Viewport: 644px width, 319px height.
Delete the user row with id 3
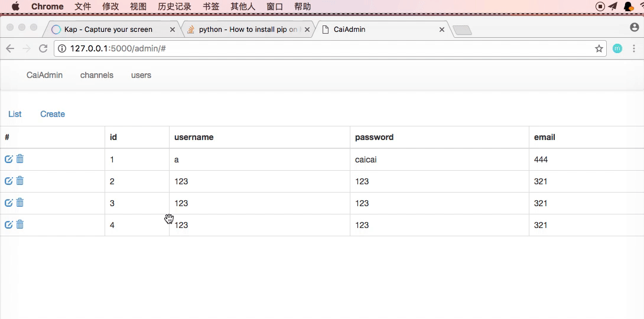tap(19, 203)
